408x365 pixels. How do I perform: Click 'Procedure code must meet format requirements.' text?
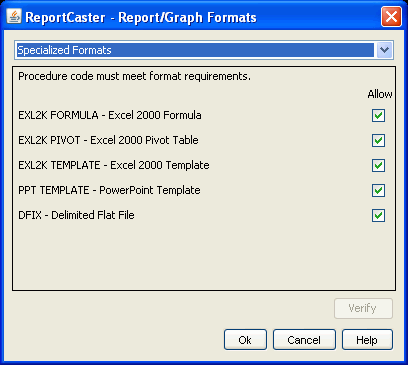click(x=134, y=77)
